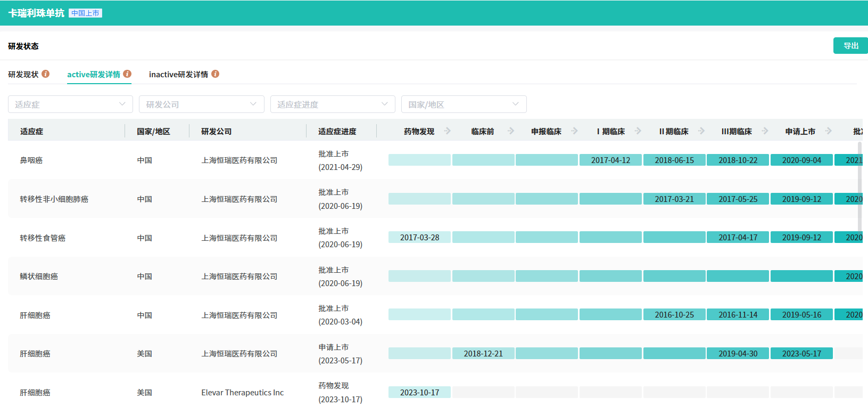Click info icon beside inactive研发详情 tab
Viewport: 868px width, 406px height.
pos(215,74)
